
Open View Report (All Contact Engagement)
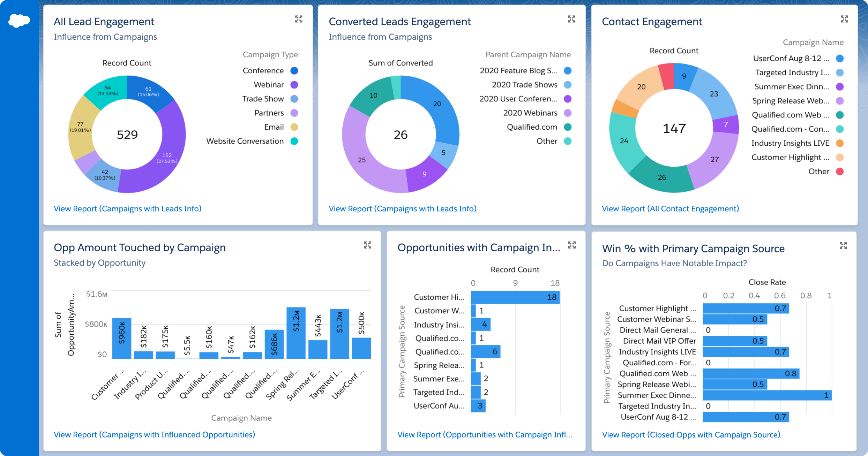tap(671, 208)
